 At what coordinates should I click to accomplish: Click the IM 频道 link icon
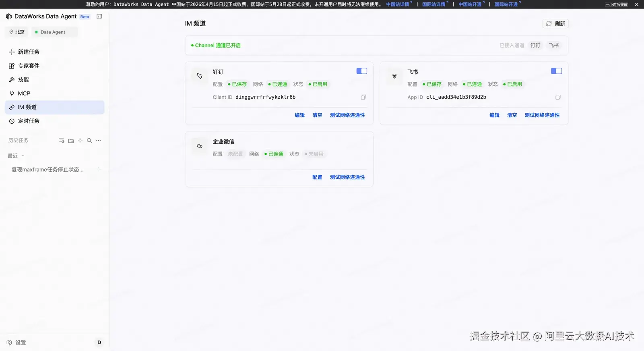point(12,107)
